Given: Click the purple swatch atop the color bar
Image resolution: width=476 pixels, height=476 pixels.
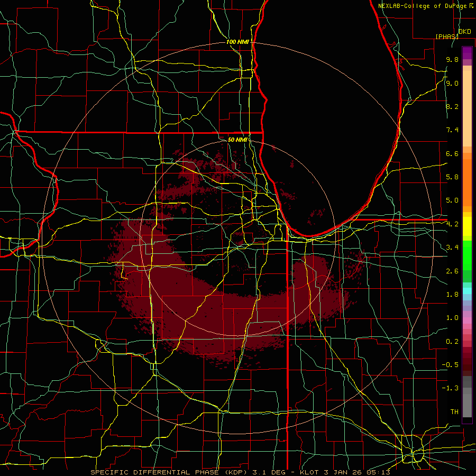Looking at the screenshot, I should click(467, 53).
